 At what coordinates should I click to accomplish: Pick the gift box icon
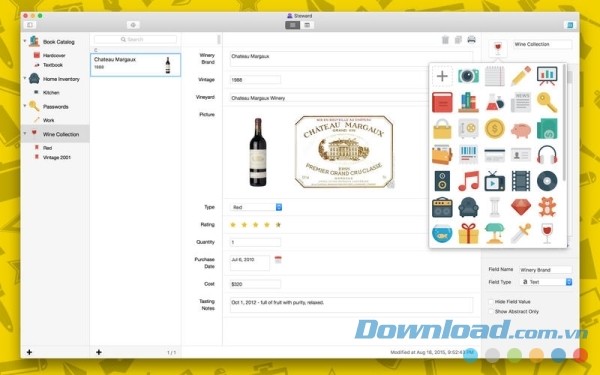point(468,233)
